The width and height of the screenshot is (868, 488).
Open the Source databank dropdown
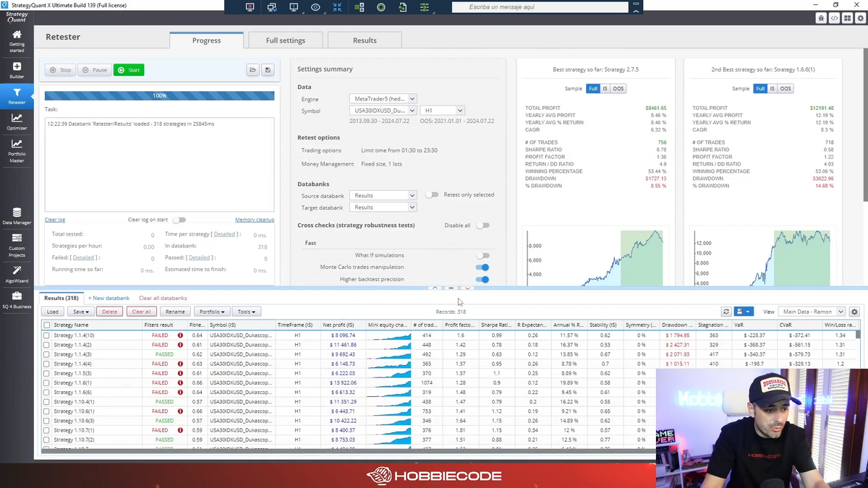383,195
